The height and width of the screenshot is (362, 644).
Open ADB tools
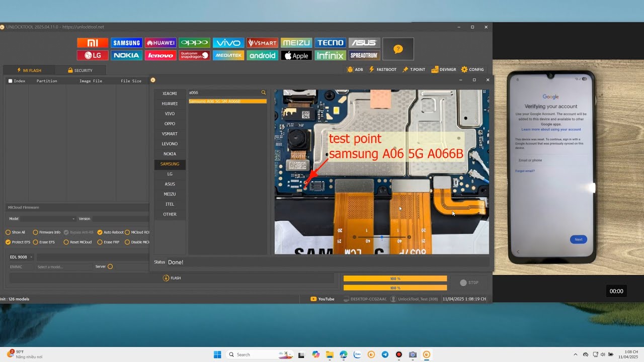[355, 69]
